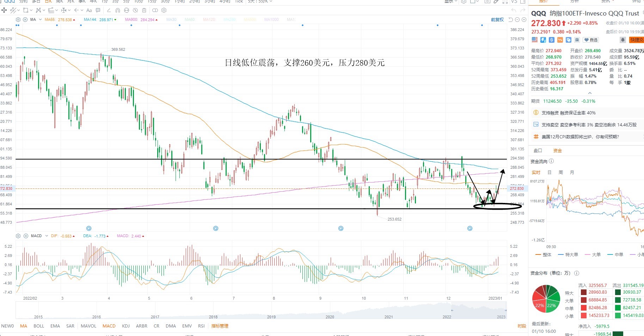Click 时段 session button at bottom right
Screen dimensions: 644x336
522,326
